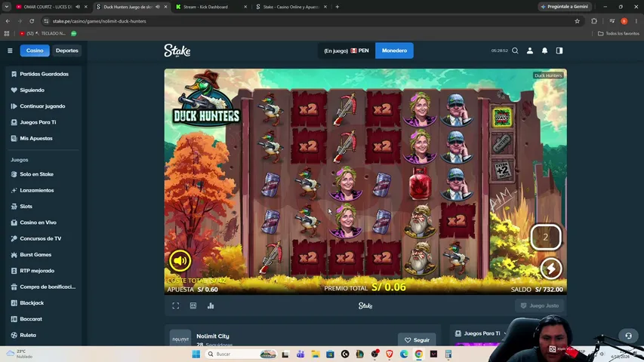Open Calculator from taskbar

[448, 354]
